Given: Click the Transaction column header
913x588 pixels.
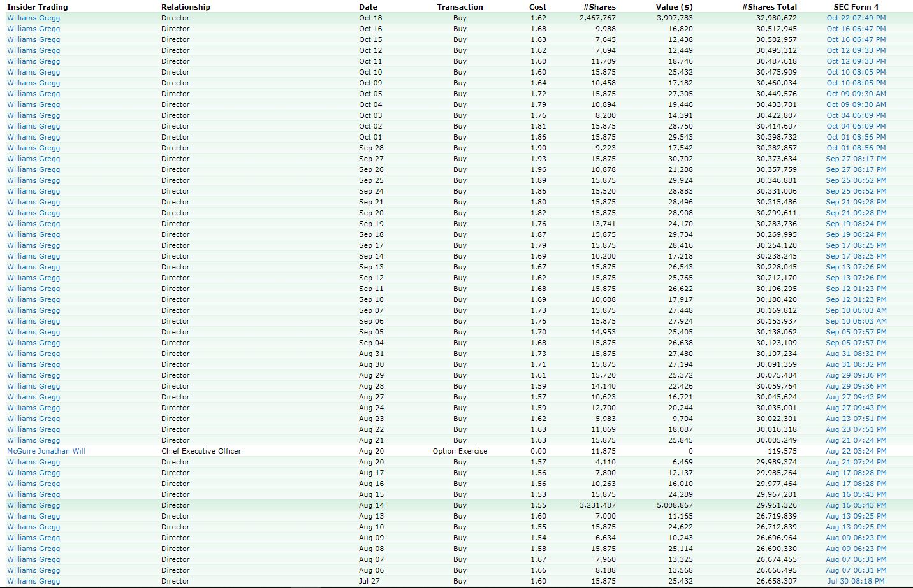Looking at the screenshot, I should [x=460, y=7].
